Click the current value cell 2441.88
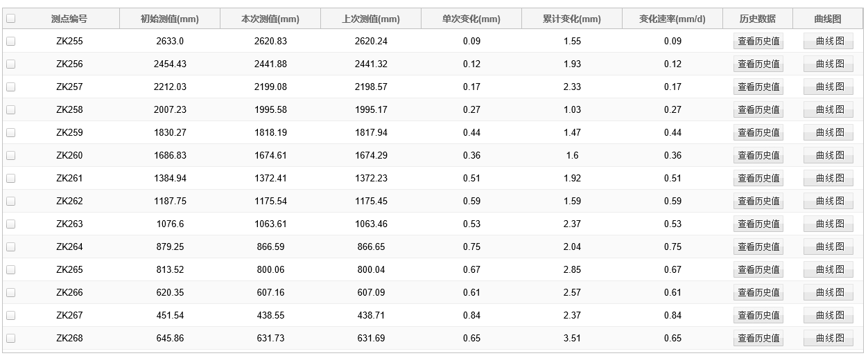868x358 pixels. point(270,64)
